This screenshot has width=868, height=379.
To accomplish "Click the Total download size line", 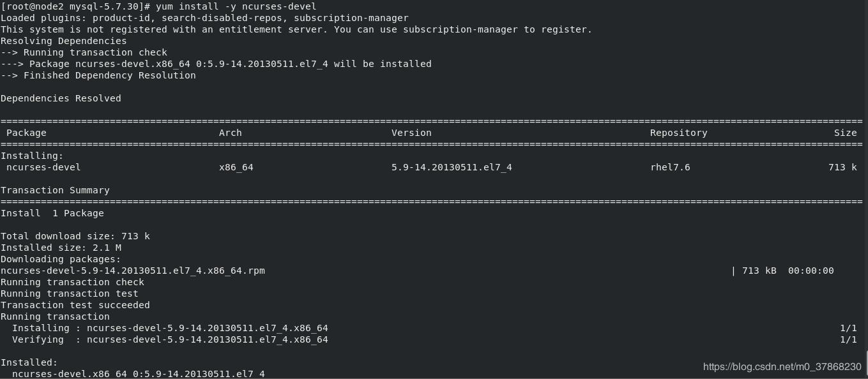I will pyautogui.click(x=75, y=236).
